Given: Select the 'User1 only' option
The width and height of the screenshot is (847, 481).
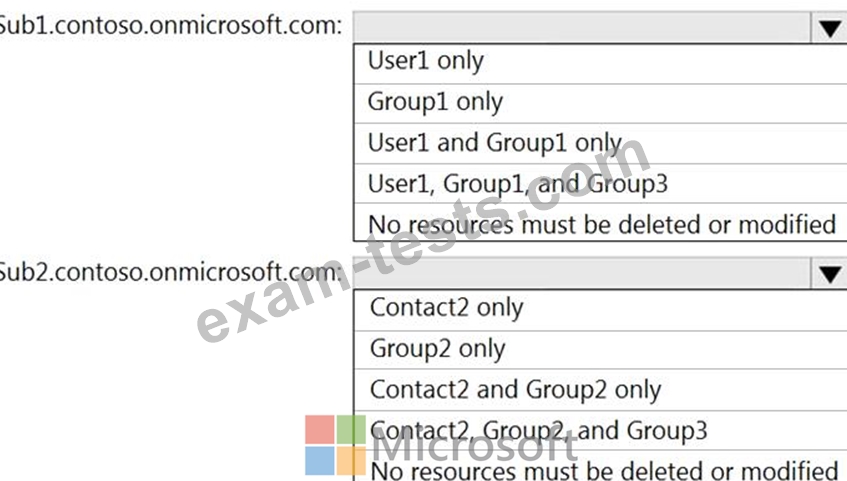Looking at the screenshot, I should 600,63.
